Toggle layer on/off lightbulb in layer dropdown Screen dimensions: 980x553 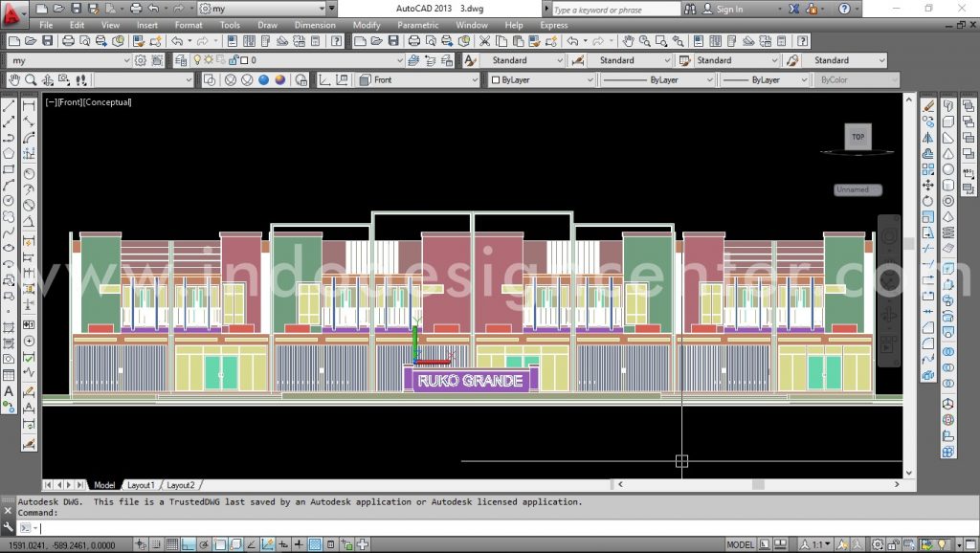coord(197,60)
